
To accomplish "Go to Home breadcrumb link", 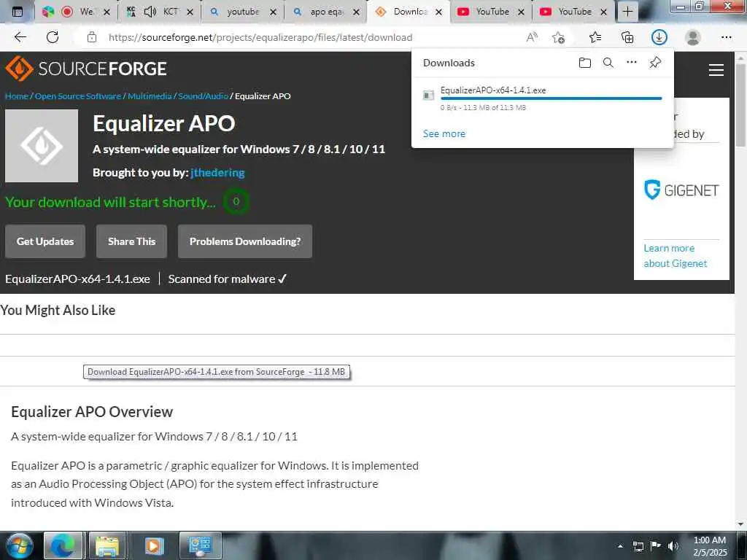I will (x=16, y=96).
